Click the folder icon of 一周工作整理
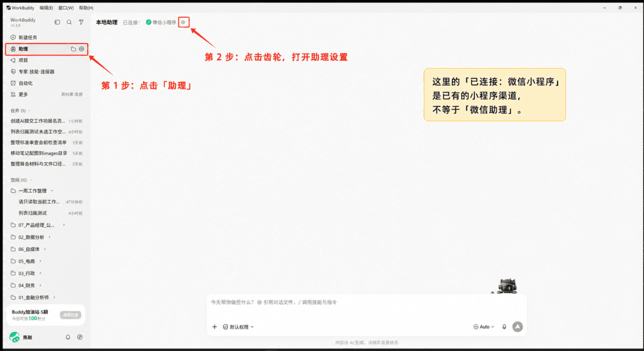The width and height of the screenshot is (644, 351). point(13,190)
